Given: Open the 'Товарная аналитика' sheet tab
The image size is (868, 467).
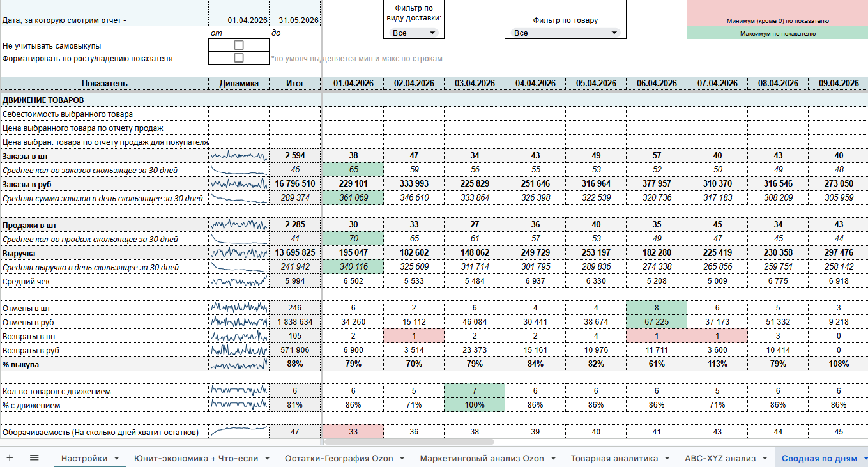Looking at the screenshot, I should coord(614,458).
